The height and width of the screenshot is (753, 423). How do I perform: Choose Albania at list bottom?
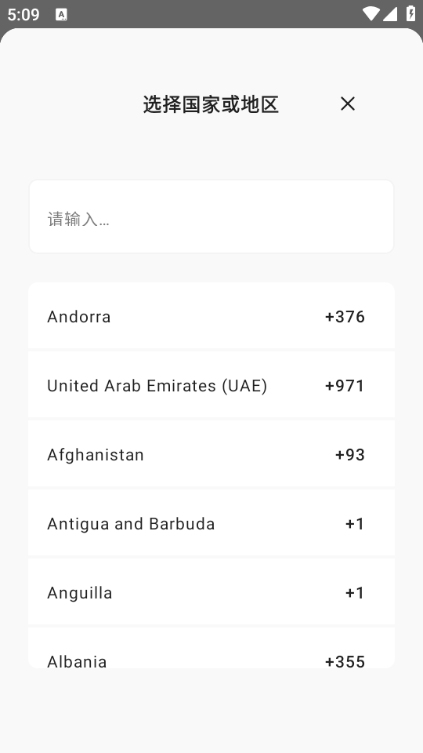pos(211,648)
